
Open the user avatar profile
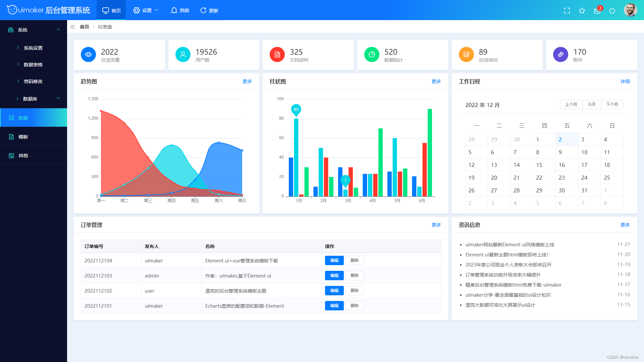click(x=630, y=10)
